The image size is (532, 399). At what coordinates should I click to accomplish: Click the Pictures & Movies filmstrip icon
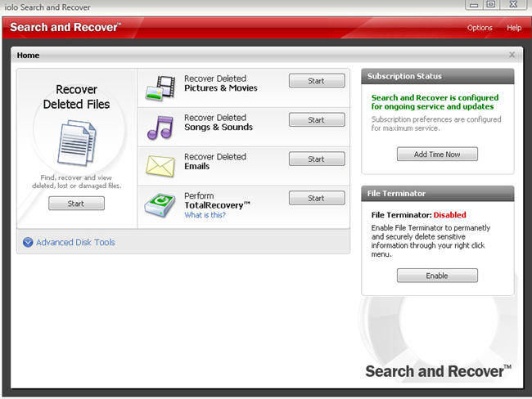coord(160,88)
